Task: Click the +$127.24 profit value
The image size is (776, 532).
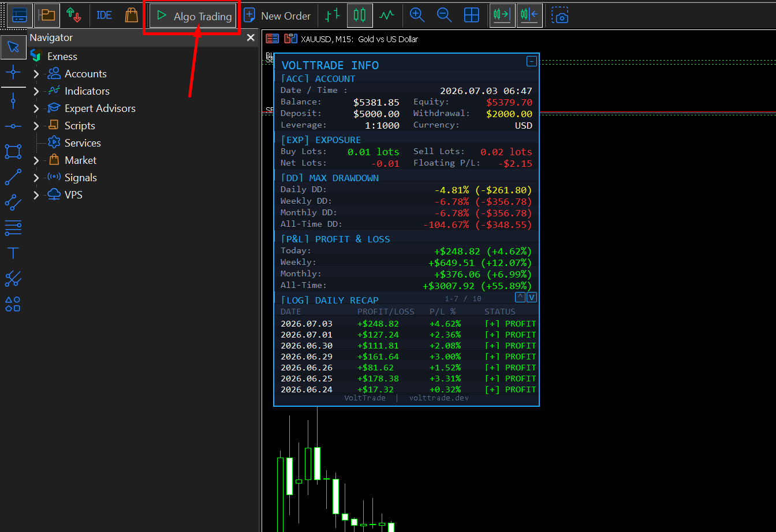Action: tap(378, 335)
